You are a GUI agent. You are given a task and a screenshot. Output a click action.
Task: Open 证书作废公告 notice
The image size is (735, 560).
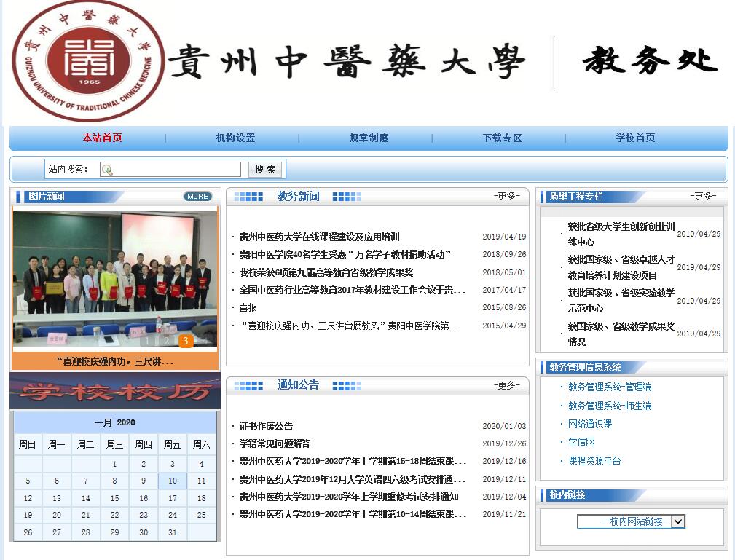pos(266,426)
